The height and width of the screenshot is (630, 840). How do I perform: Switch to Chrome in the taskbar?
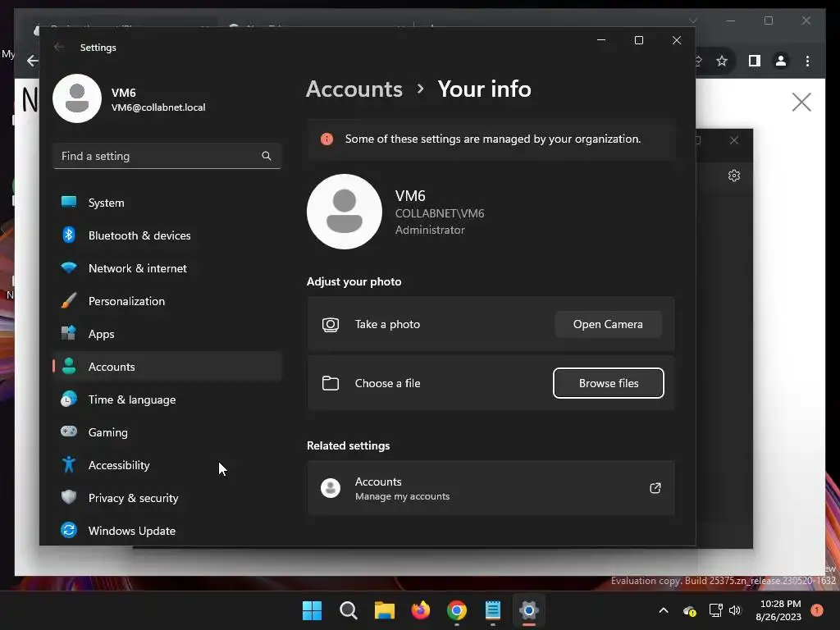[457, 610]
